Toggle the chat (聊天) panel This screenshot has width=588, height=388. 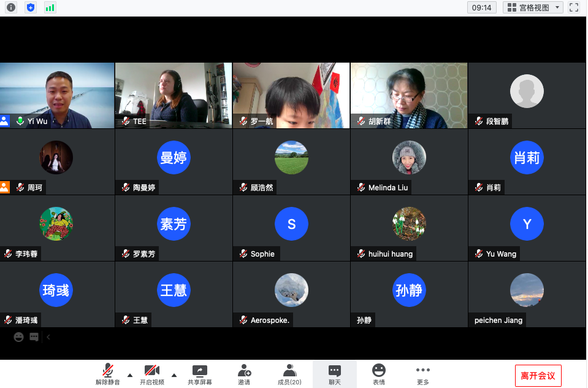334,374
